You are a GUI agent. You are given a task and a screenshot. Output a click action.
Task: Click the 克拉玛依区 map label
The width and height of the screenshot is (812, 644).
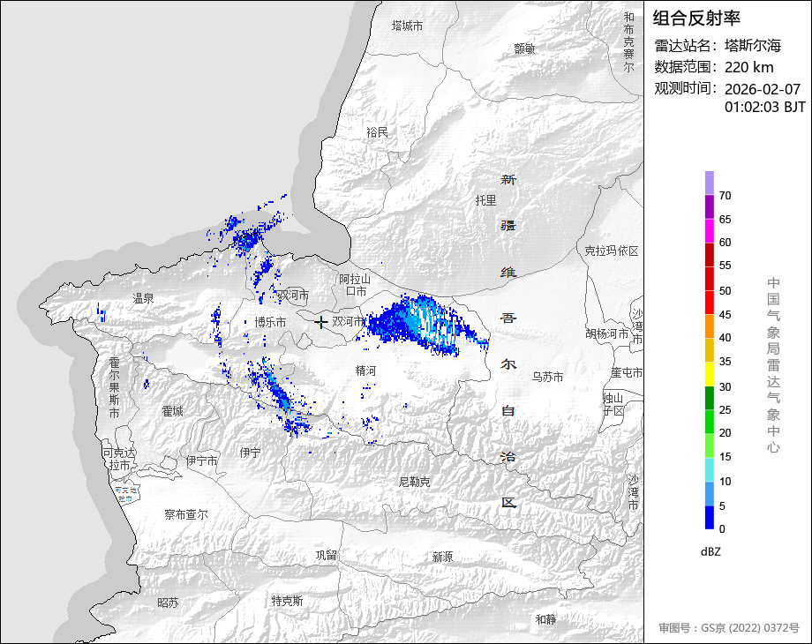[612, 251]
